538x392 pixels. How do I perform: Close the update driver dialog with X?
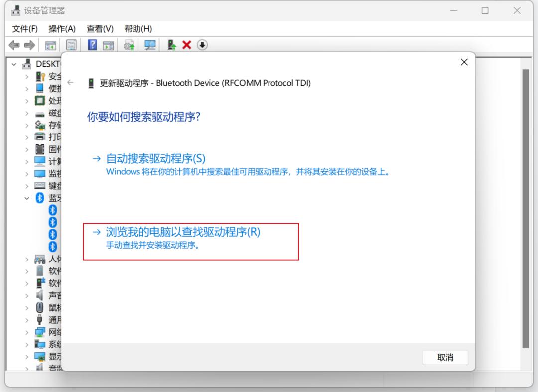pos(464,62)
